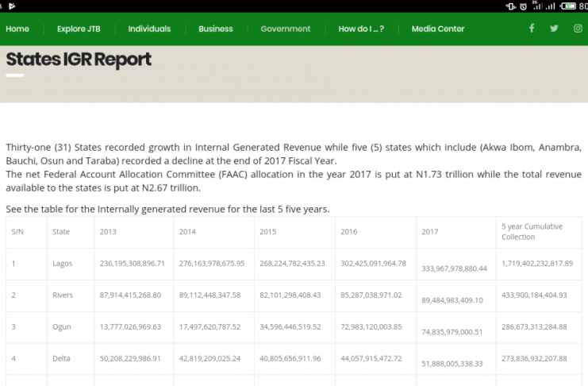588x386 pixels.
Task: Open the 'How do I...?' menu
Action: coord(361,29)
